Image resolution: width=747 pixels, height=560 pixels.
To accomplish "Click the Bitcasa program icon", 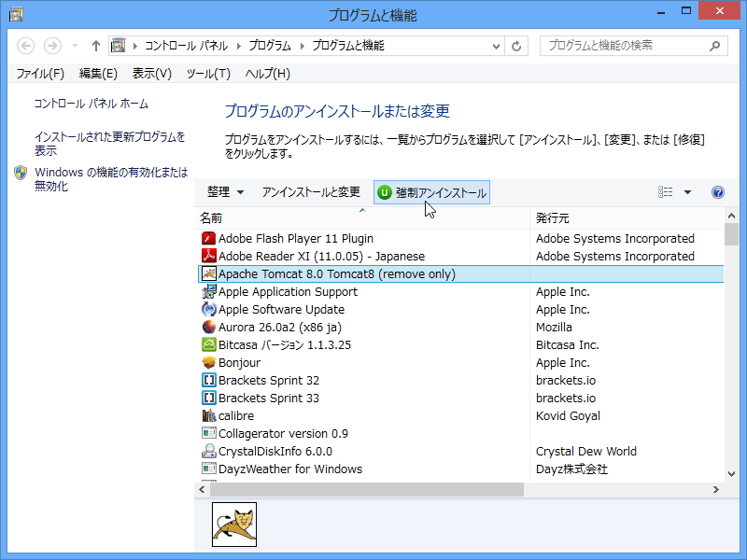I will (x=210, y=344).
